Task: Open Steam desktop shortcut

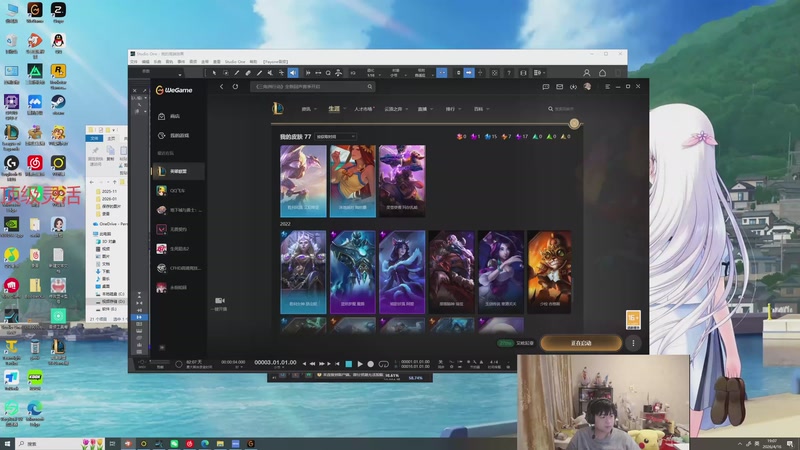Action: click(58, 105)
